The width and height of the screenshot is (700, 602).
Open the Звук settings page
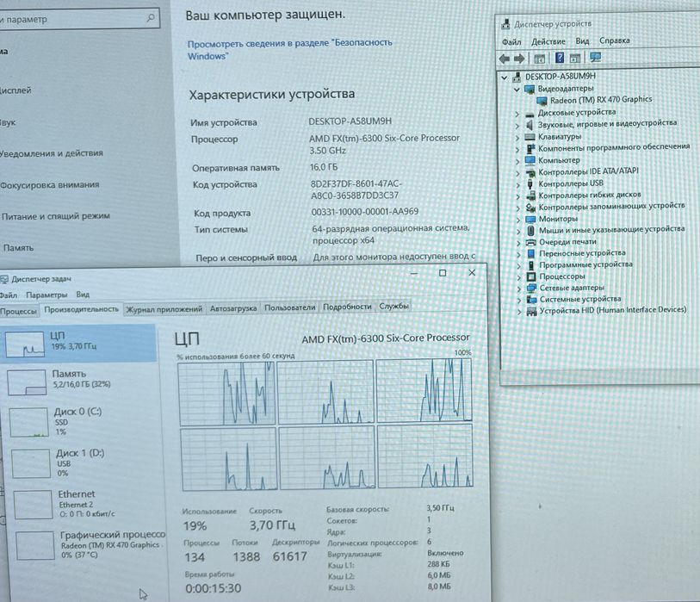tap(8, 122)
